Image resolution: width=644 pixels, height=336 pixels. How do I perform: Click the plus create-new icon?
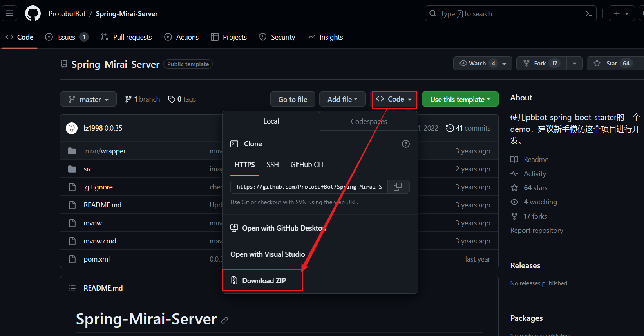pos(617,13)
